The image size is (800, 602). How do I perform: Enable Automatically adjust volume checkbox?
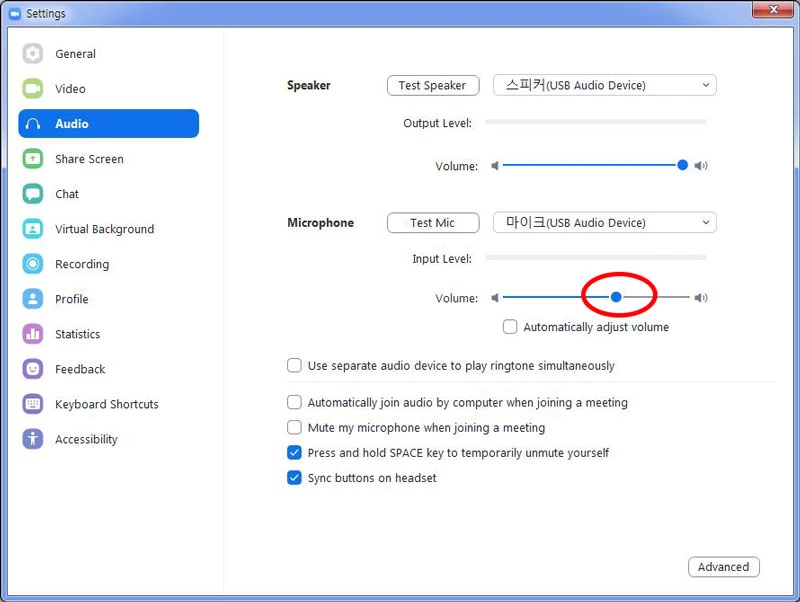coord(510,327)
